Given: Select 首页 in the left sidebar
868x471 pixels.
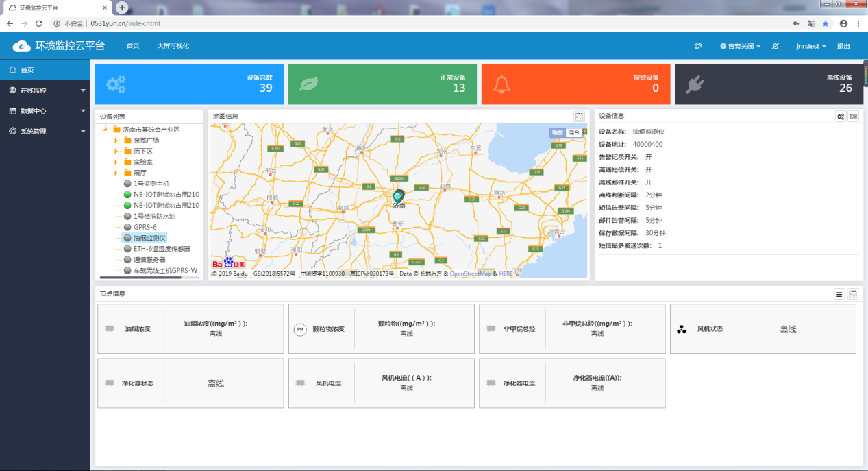Looking at the screenshot, I should point(45,70).
